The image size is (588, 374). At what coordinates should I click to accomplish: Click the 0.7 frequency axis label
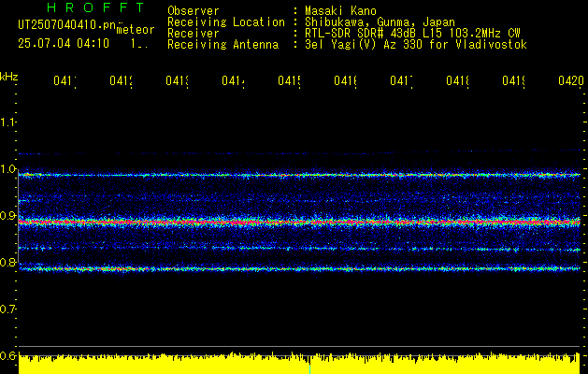[x=7, y=309]
